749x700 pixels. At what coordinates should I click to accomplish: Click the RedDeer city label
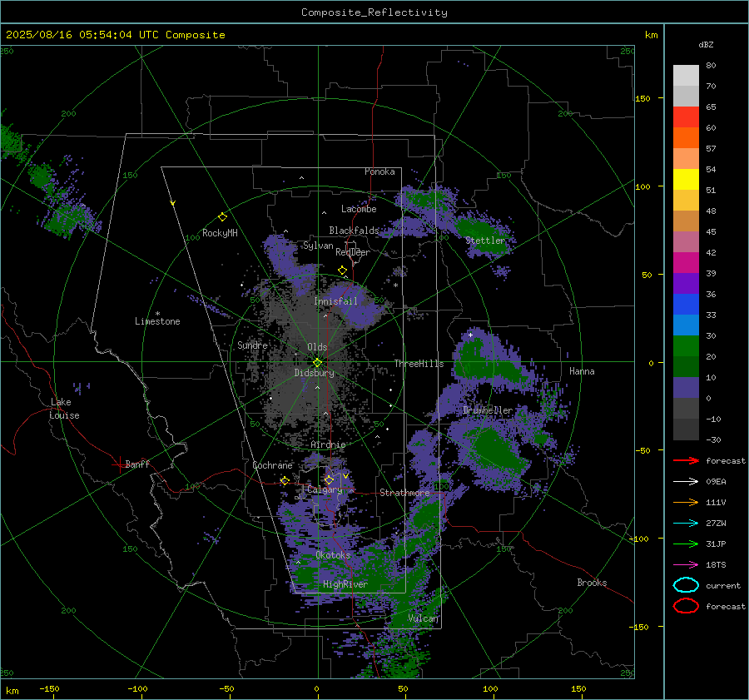353,252
